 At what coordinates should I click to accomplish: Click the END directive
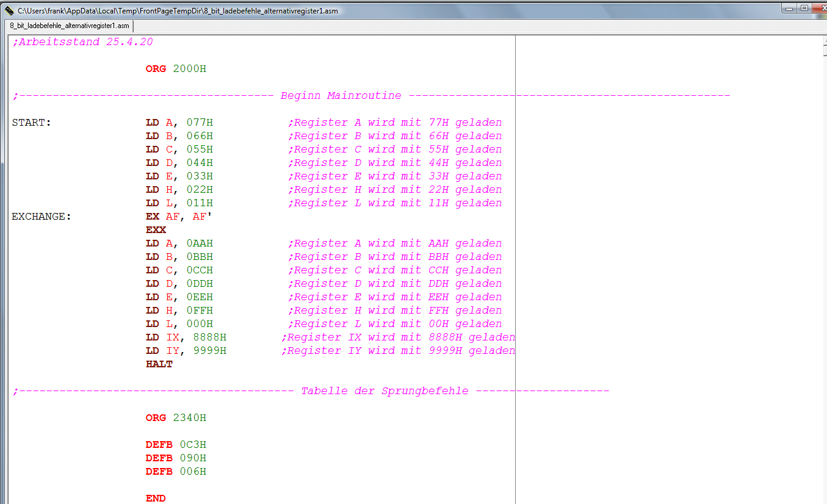coord(156,499)
